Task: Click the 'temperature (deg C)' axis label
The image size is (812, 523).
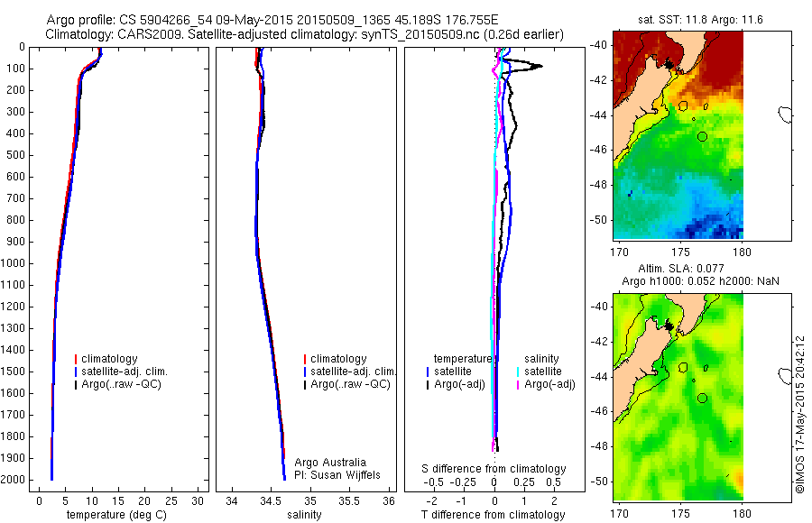Action: [x=116, y=515]
